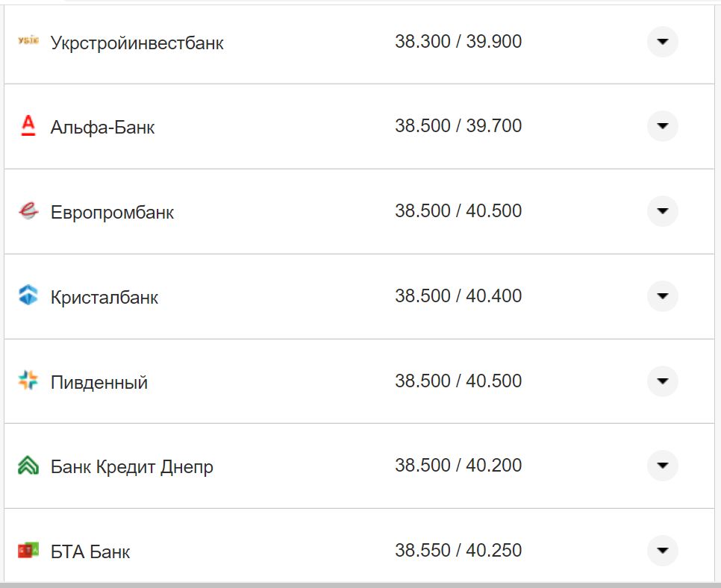Open the Альфа-Банк name link
The width and height of the screenshot is (721, 588).
pos(103,127)
